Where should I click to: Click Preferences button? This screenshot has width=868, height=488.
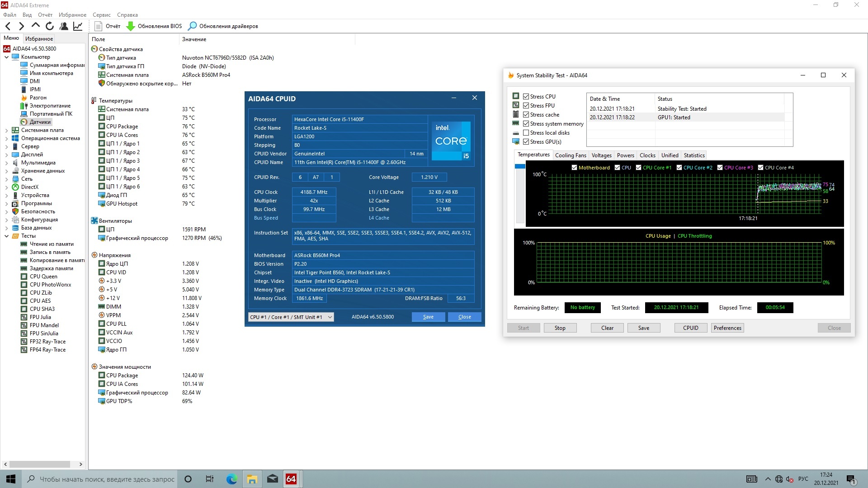coord(727,328)
